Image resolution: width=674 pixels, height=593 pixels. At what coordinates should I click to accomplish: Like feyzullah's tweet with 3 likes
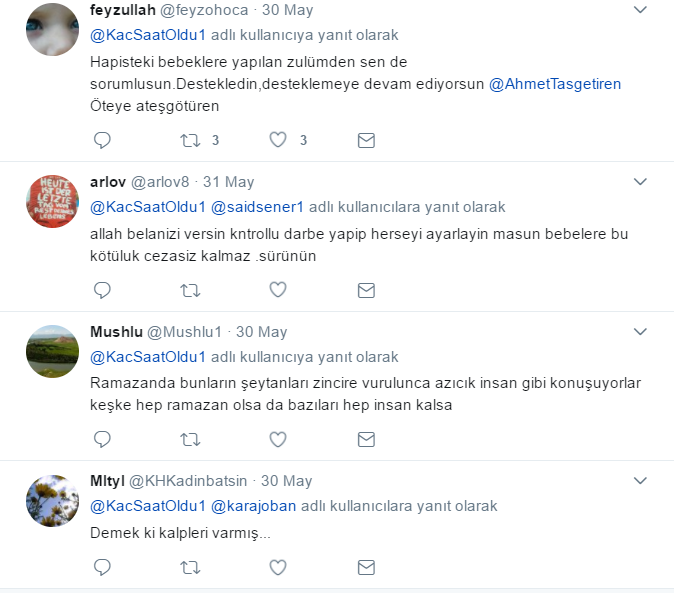[x=278, y=140]
